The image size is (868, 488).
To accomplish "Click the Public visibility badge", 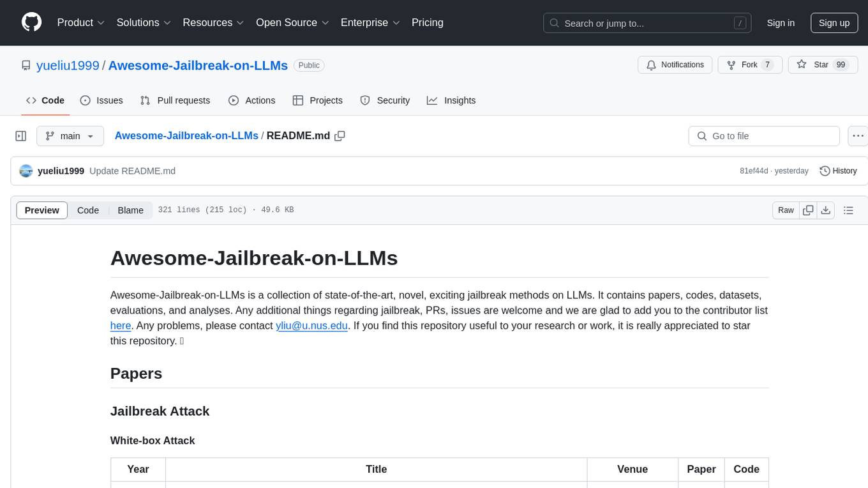I will 309,65.
